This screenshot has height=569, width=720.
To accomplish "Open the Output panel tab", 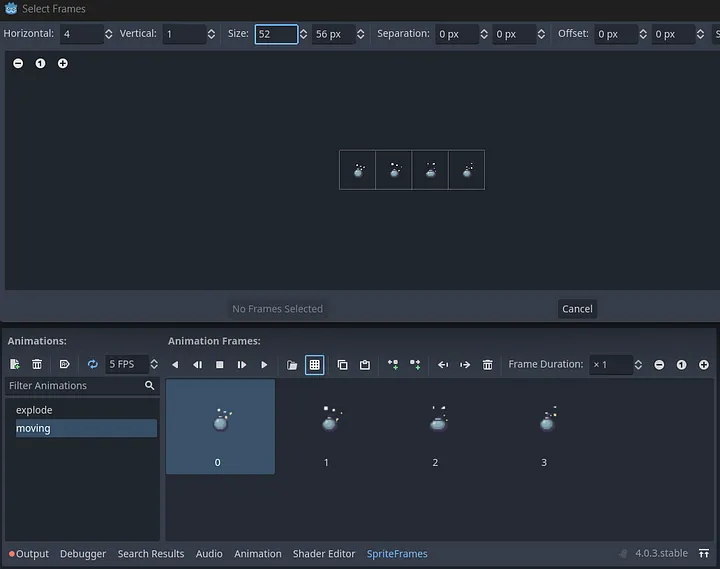I will [28, 554].
